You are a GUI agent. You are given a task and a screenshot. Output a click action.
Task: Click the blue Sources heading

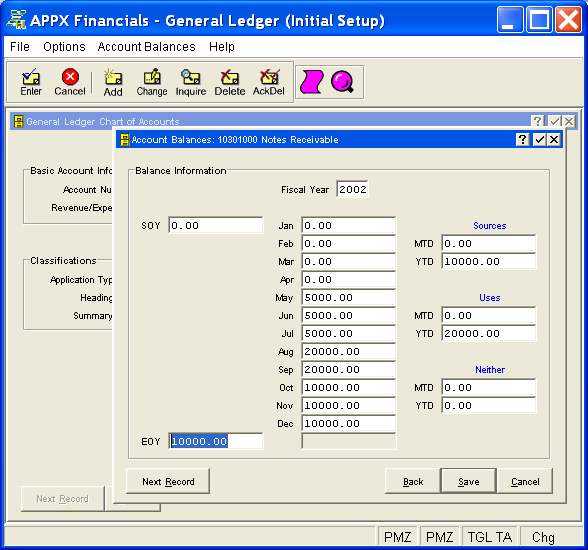point(489,225)
